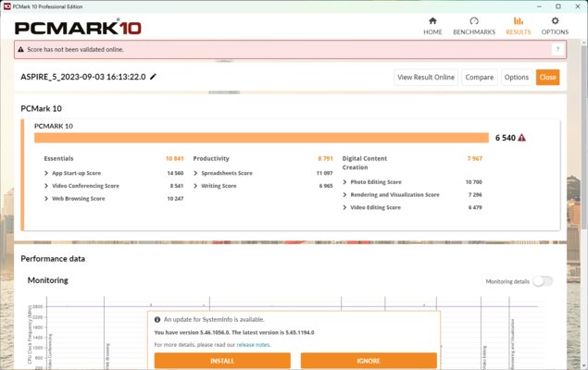Click the PCMARK 10 logo

coord(78,28)
